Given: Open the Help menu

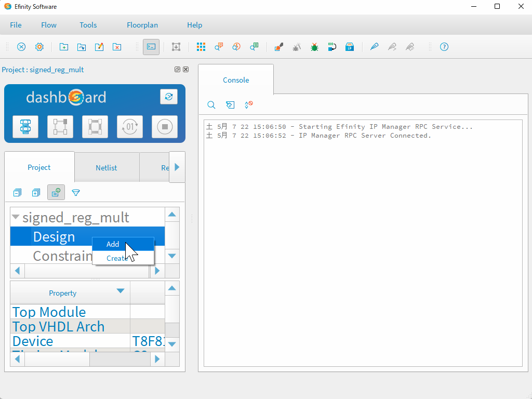Looking at the screenshot, I should coord(195,25).
